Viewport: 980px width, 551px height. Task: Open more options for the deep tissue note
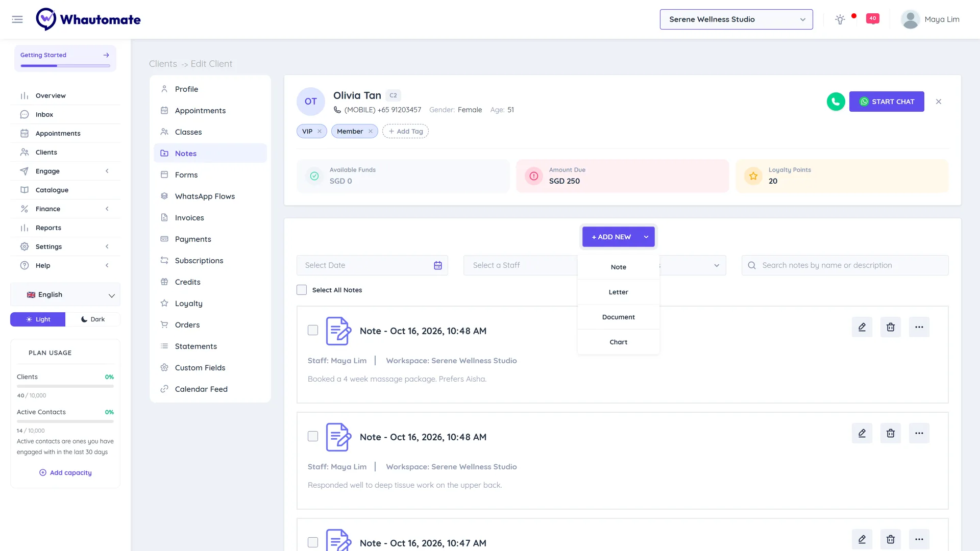(x=919, y=433)
